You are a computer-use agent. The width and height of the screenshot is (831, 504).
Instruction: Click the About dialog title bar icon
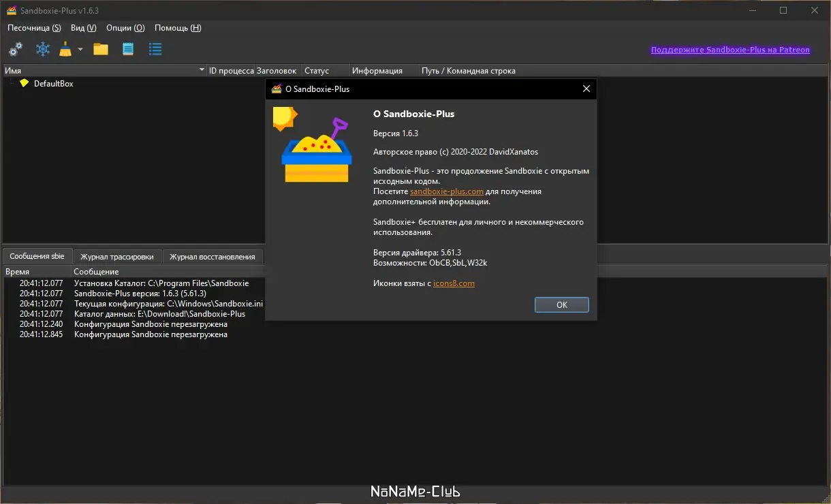[x=277, y=89]
